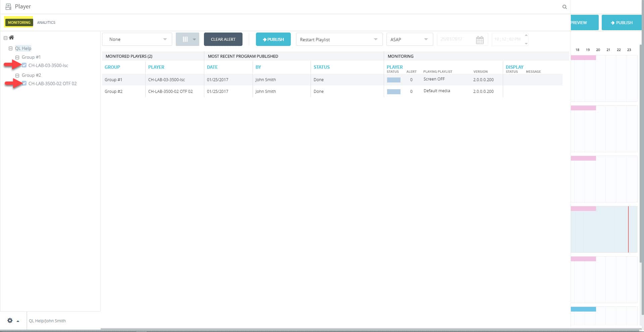The width and height of the screenshot is (644, 332).
Task: Click the blue schedule block in timeline
Action: point(583,309)
